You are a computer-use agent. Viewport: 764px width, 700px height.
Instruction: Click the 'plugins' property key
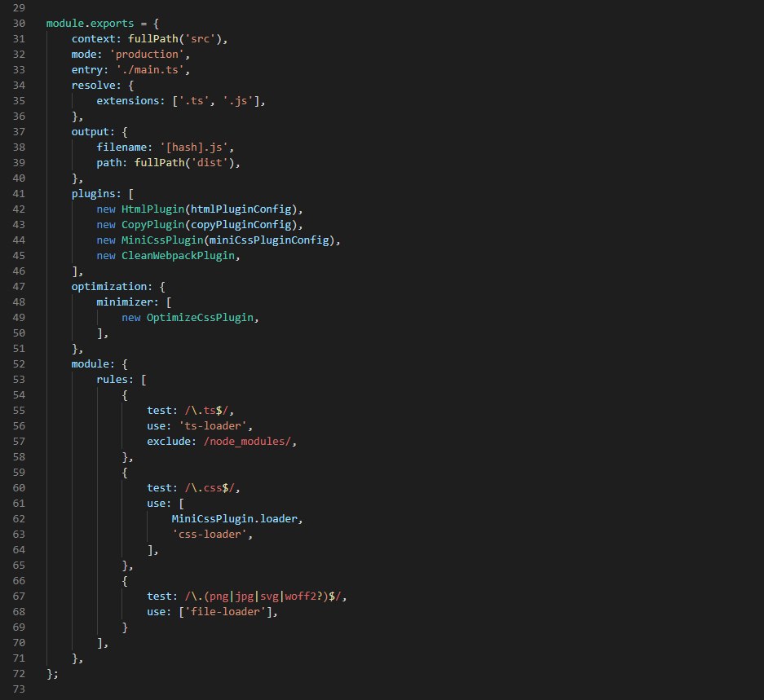[x=93, y=194]
